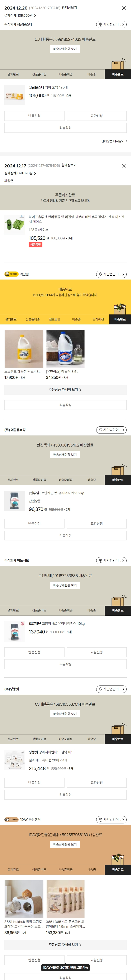Image resolution: width=131 pixels, height=980 pixels.
Task: Select 배송완료 step for 한진택배 order
Action: 118,480
